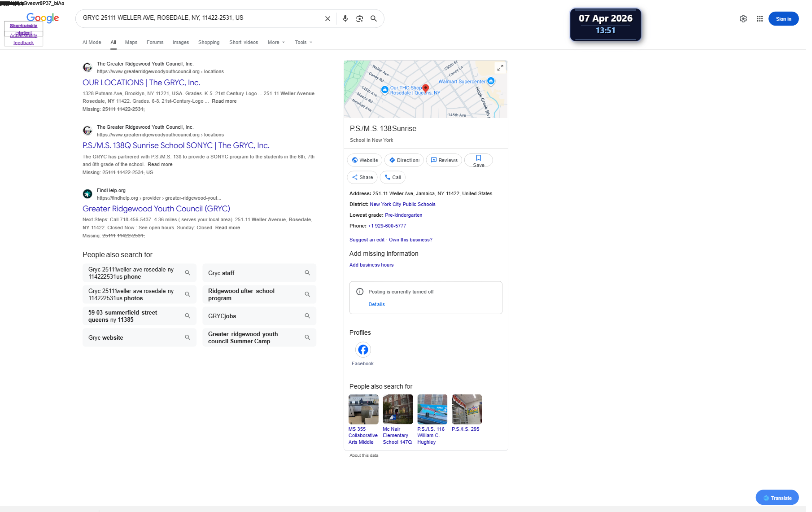
Task: Switch to Maps tab
Action: click(x=131, y=42)
